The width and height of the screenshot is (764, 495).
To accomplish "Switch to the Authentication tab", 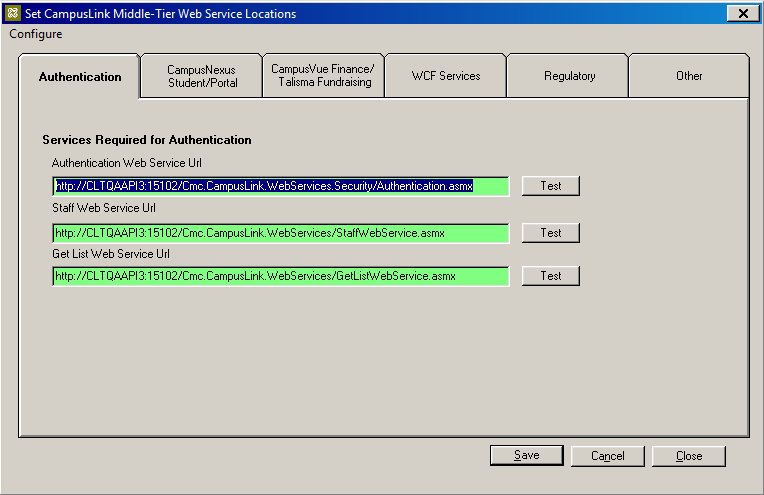I will (80, 76).
